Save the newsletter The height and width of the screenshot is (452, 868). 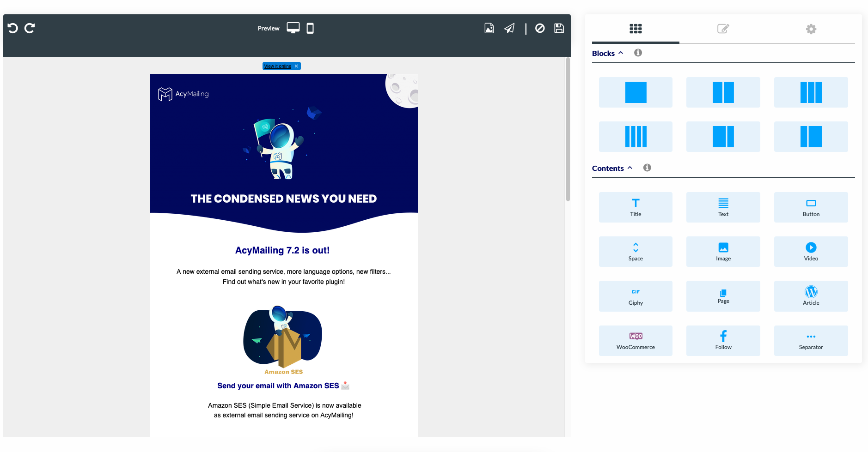[559, 28]
